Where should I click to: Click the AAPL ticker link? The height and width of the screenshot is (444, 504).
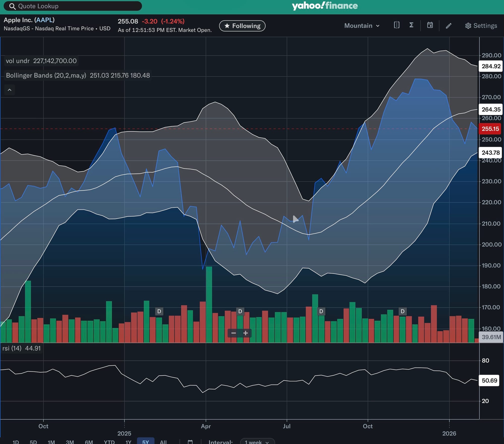coord(44,20)
